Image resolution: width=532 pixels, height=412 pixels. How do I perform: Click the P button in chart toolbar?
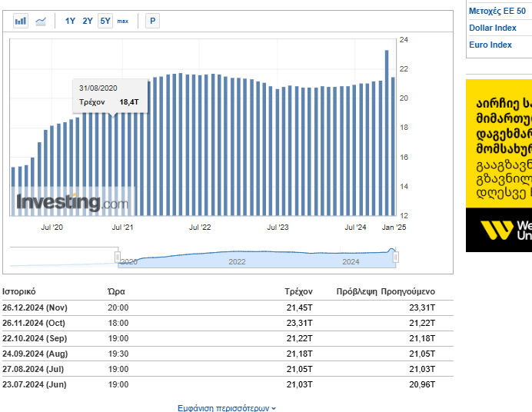click(x=152, y=21)
